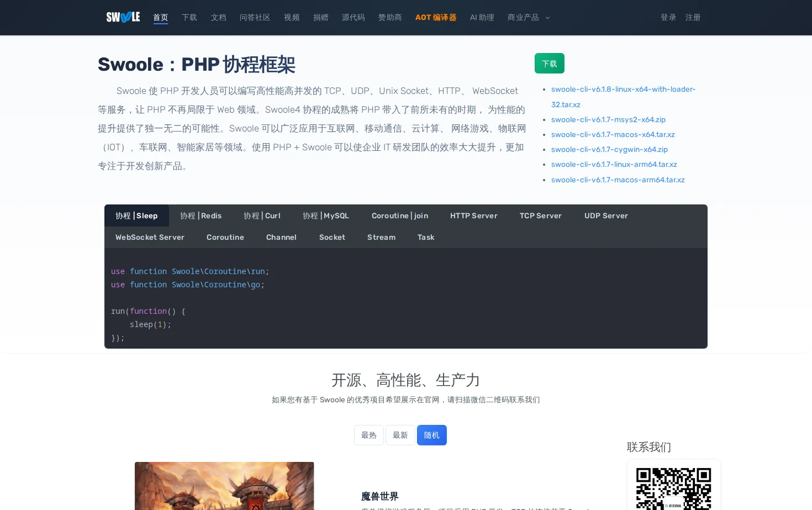812x510 pixels.
Task: Select the Stream code tab
Action: 381,237
